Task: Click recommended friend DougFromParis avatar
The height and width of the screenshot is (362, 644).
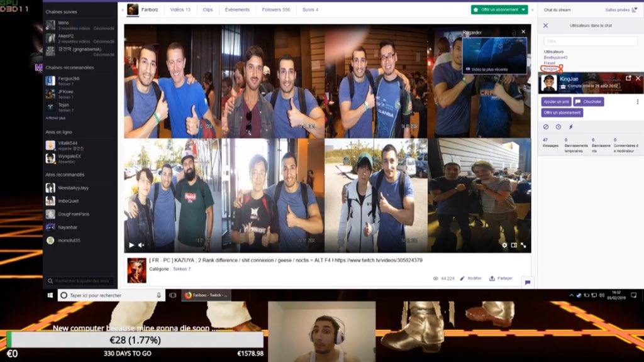Action: coord(50,214)
